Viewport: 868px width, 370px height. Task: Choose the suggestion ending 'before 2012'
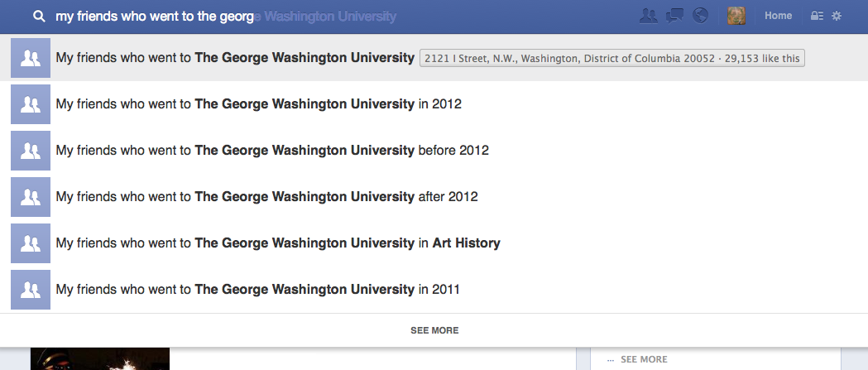point(434,151)
